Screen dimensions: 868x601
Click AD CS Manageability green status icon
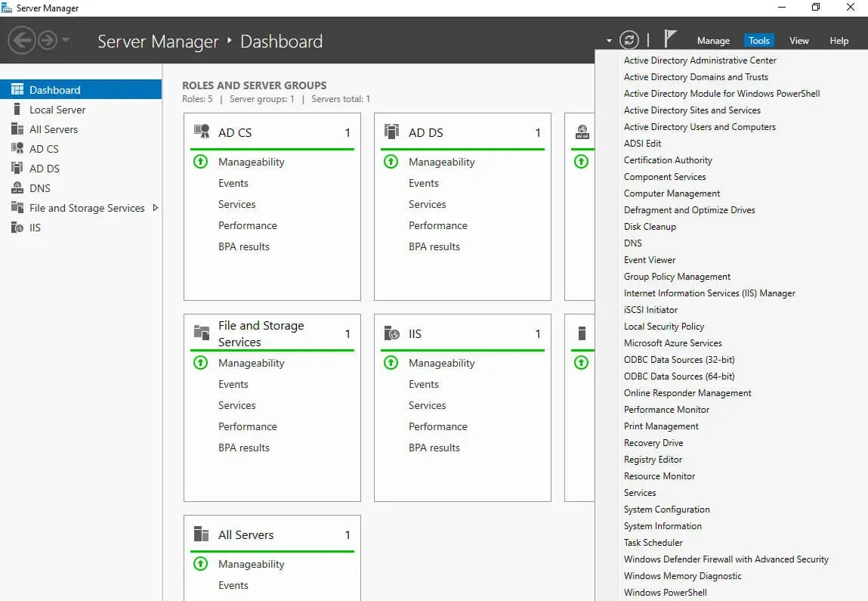click(200, 162)
